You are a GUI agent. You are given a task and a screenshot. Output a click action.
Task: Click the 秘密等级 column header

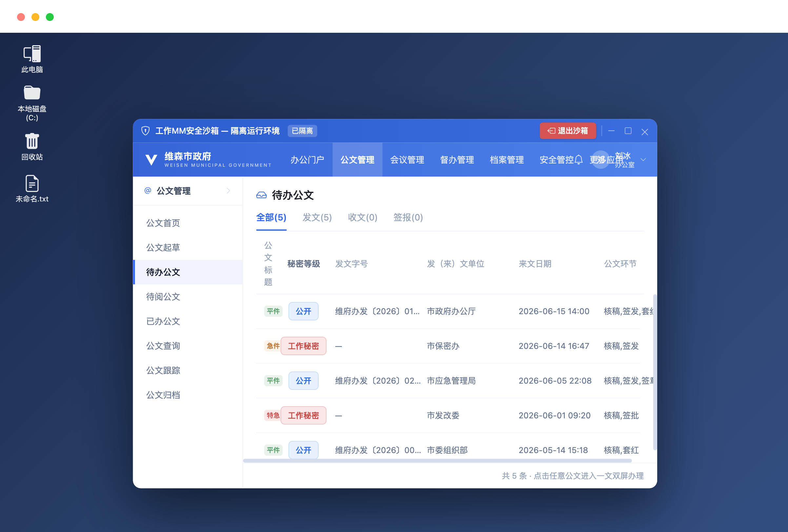(x=304, y=264)
